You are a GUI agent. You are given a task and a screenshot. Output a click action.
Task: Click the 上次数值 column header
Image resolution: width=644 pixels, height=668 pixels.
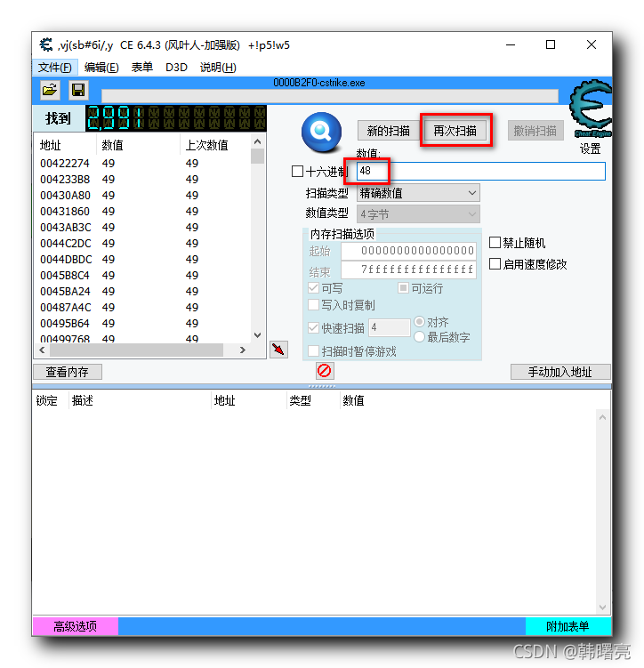pyautogui.click(x=215, y=145)
